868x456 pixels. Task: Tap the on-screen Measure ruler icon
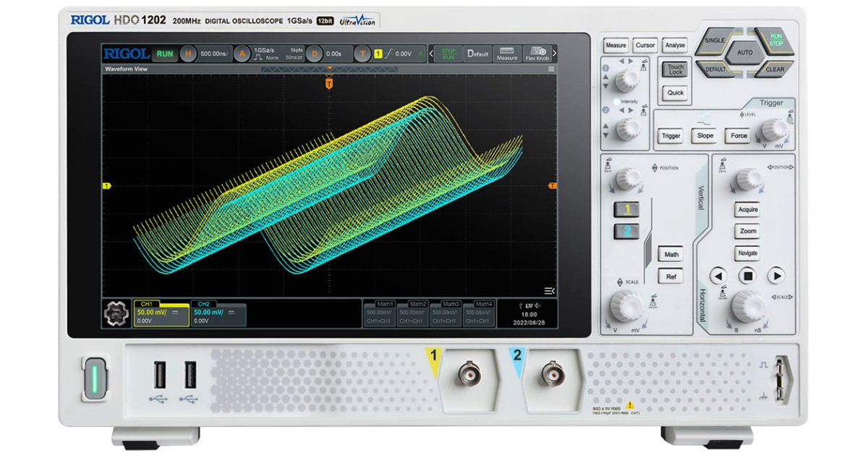507,54
